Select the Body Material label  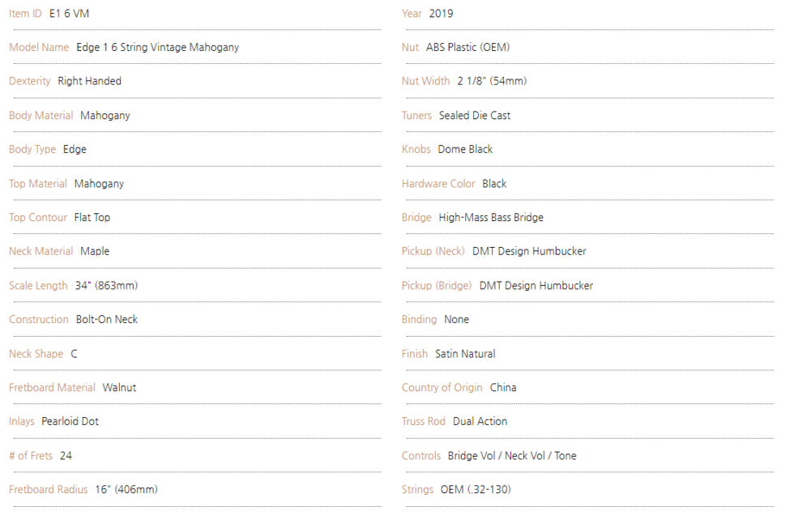(41, 116)
